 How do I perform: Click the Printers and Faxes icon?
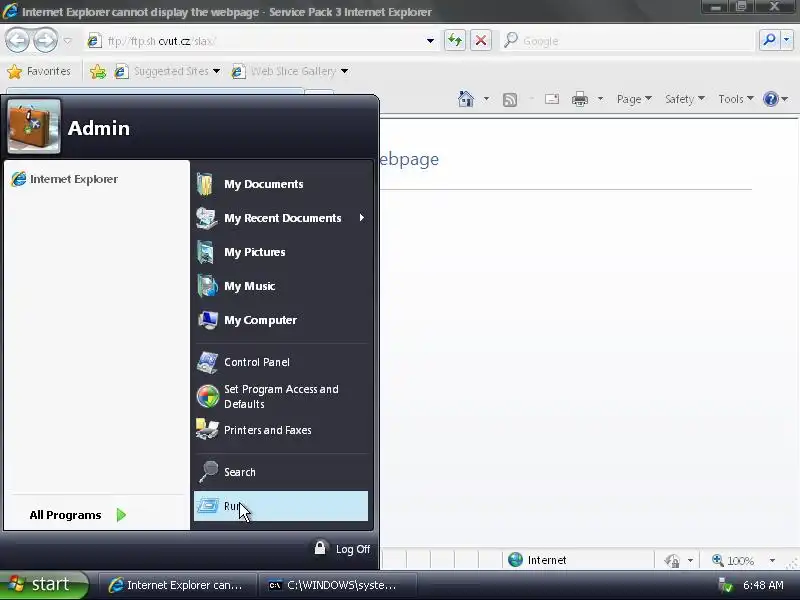(207, 430)
